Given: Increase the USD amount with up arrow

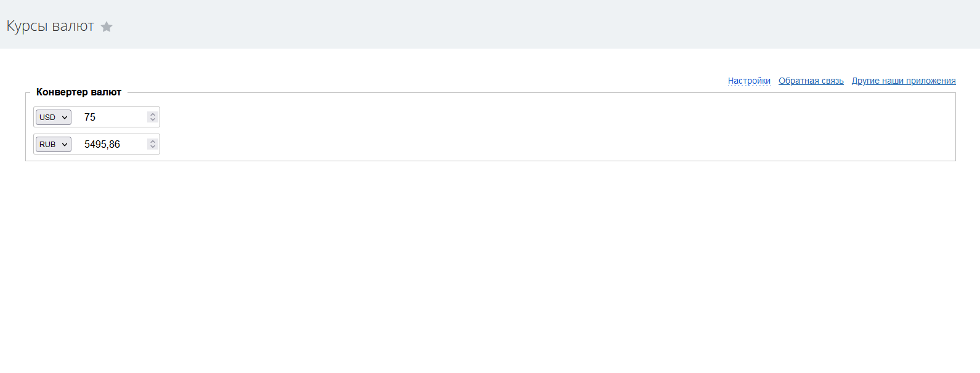Looking at the screenshot, I should [153, 114].
